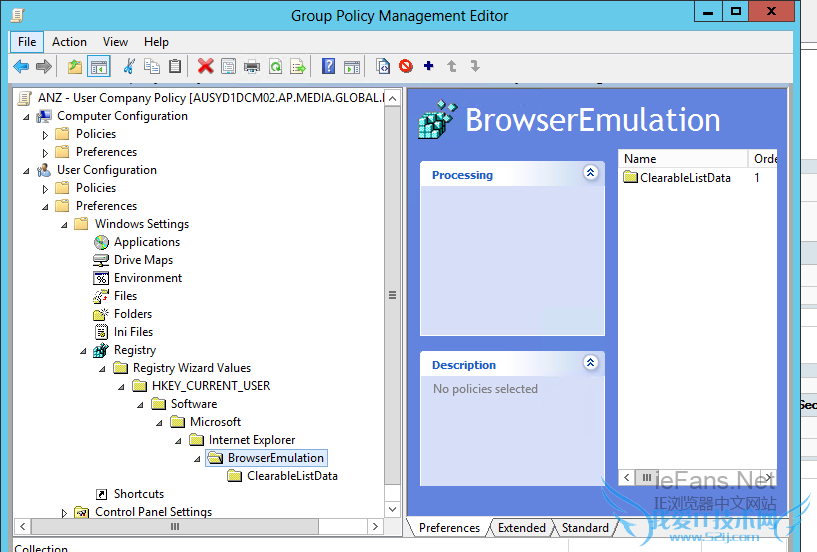Click the Cut scissors icon
Image resolution: width=817 pixels, height=552 pixels.
pyautogui.click(x=129, y=66)
